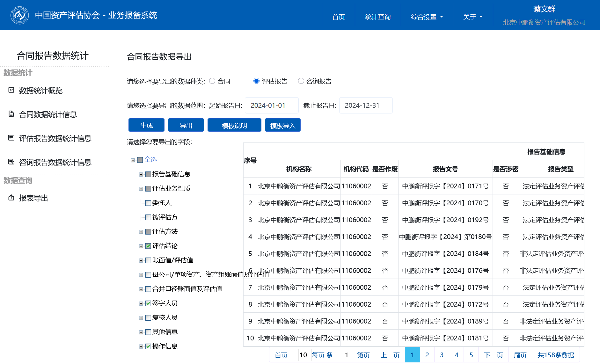Open the 综合设置 dropdown menu

[427, 17]
